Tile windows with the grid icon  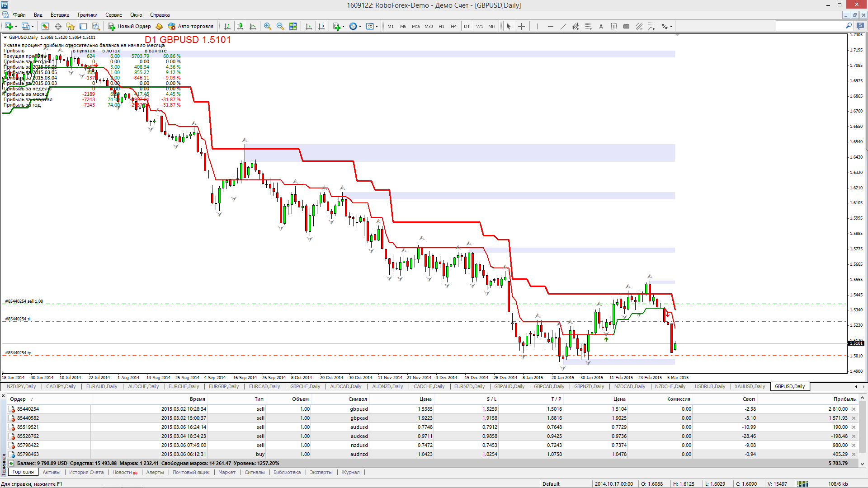pos(293,26)
